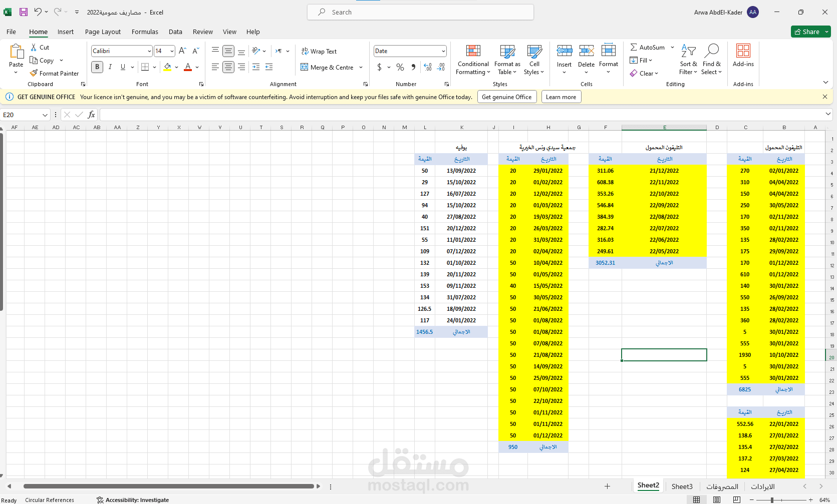Expand Merge & Centre options arrow
The height and width of the screenshot is (504, 837).
(x=361, y=67)
